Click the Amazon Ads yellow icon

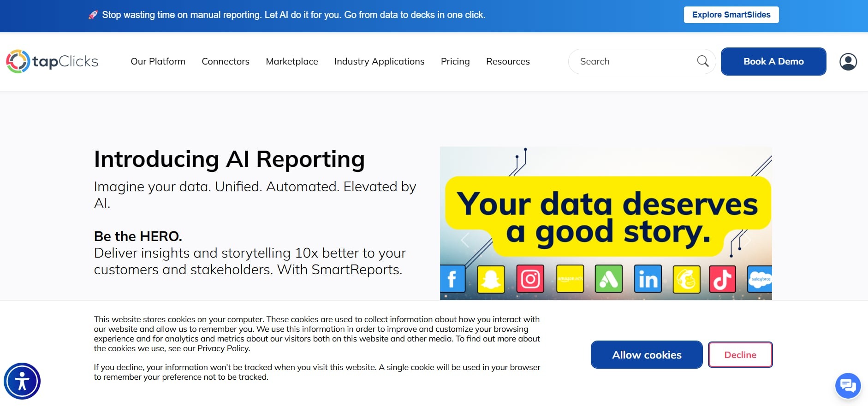pos(570,279)
